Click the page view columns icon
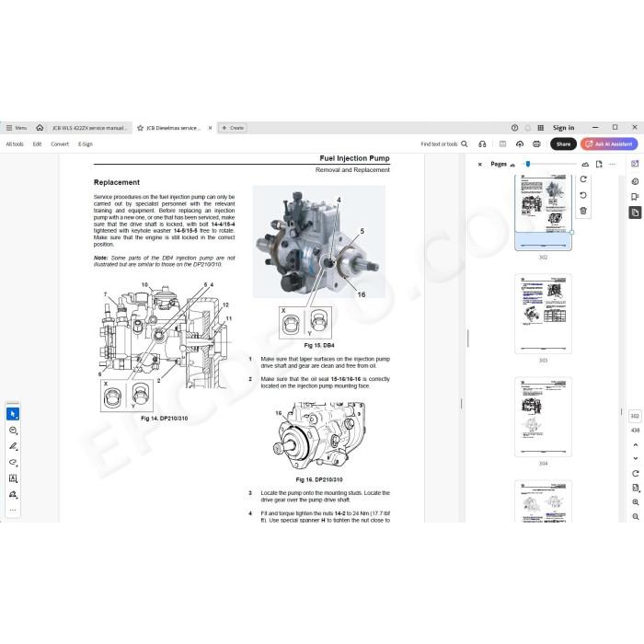Screen dimensions: 644x644 coord(502,144)
